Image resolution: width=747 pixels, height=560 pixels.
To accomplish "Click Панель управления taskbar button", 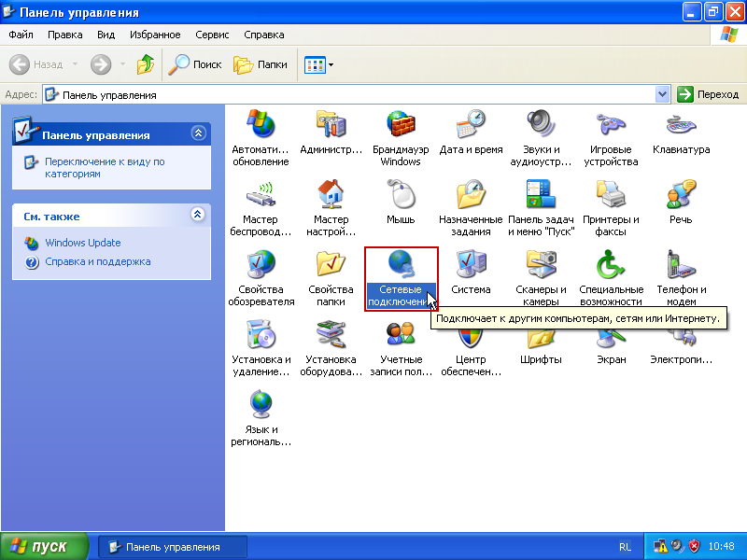I will pyautogui.click(x=173, y=547).
